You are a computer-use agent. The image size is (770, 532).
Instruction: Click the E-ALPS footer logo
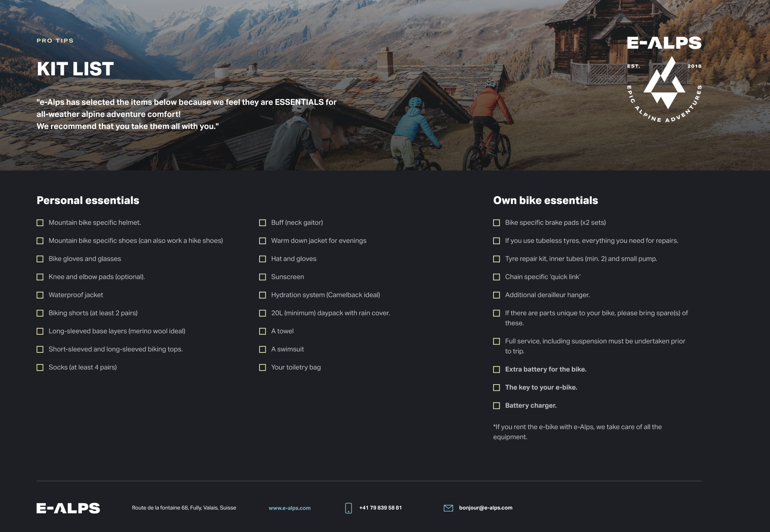[x=68, y=508]
